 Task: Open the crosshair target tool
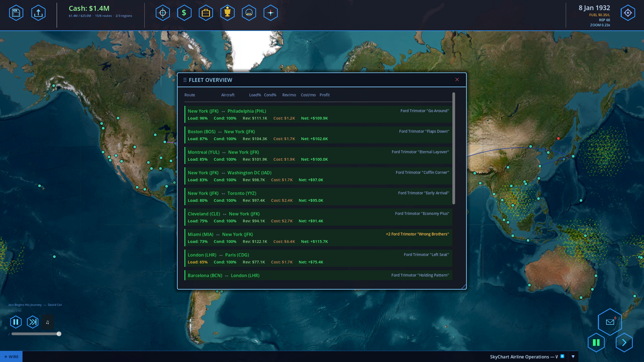pos(163,13)
